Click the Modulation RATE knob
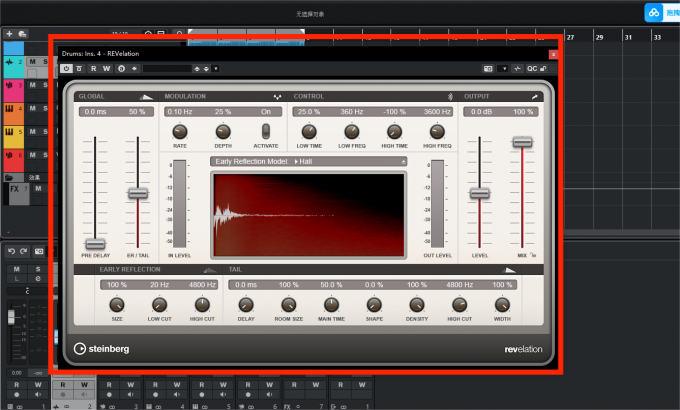The width and height of the screenshot is (680, 410). click(180, 131)
